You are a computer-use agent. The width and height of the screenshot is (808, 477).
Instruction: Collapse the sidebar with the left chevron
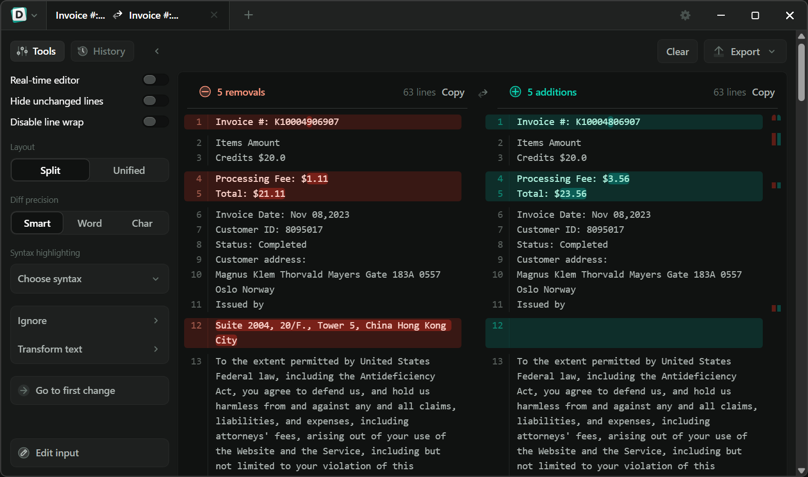pyautogui.click(x=157, y=51)
